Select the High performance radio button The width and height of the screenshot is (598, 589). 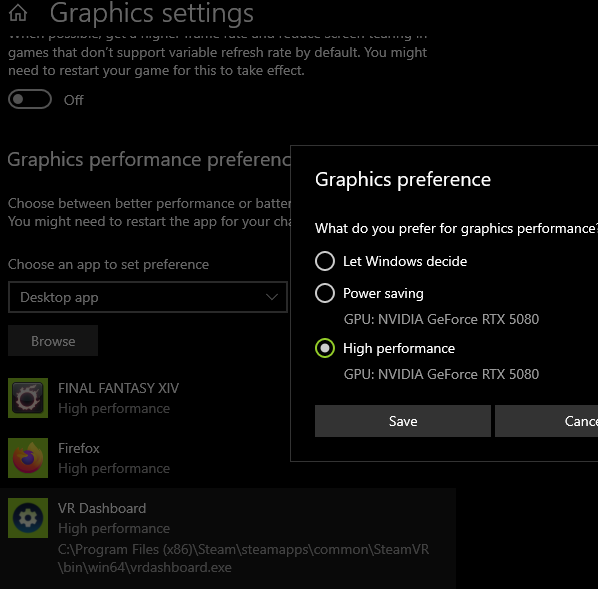point(325,348)
